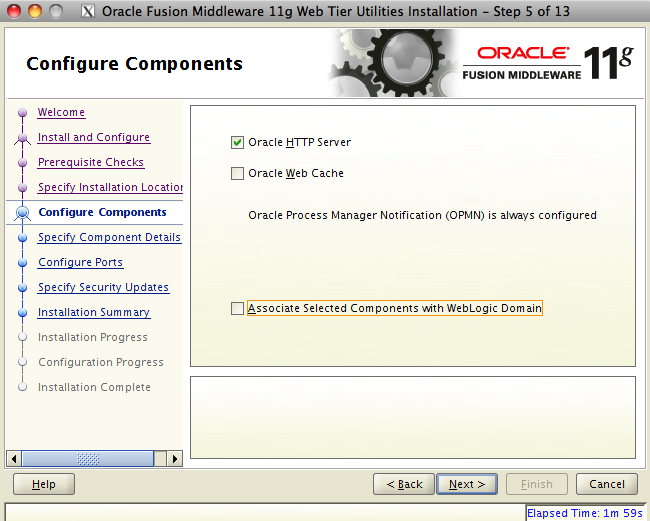Uncheck the Oracle HTTP Server checkbox
The image size is (650, 521).
[237, 143]
